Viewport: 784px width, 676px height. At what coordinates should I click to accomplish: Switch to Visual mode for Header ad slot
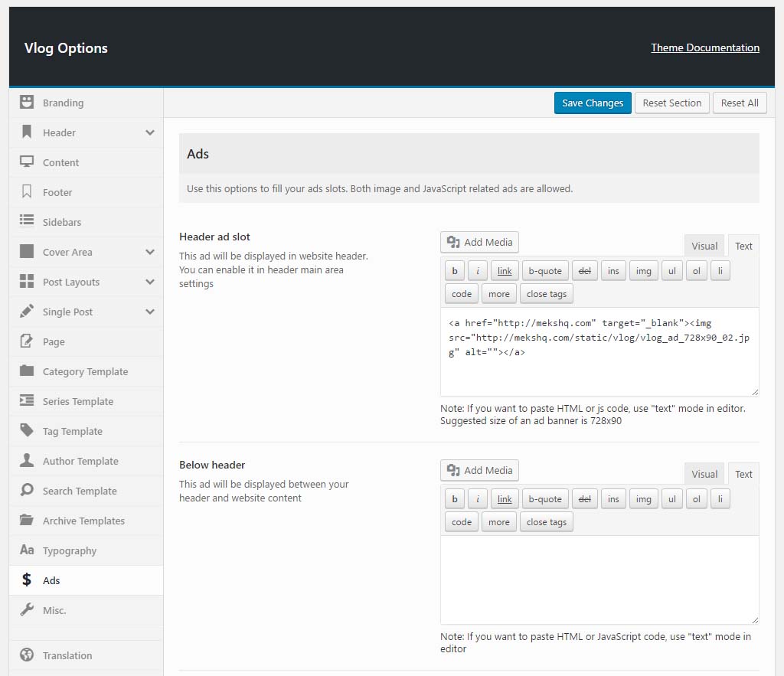click(704, 246)
